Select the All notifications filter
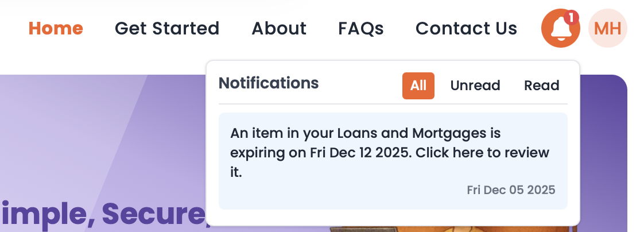Image resolution: width=644 pixels, height=232 pixels. 418,86
